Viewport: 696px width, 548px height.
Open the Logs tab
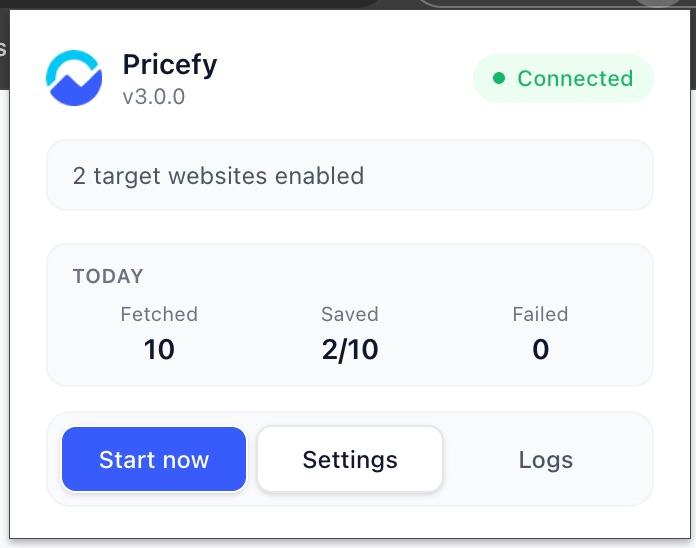click(x=546, y=459)
